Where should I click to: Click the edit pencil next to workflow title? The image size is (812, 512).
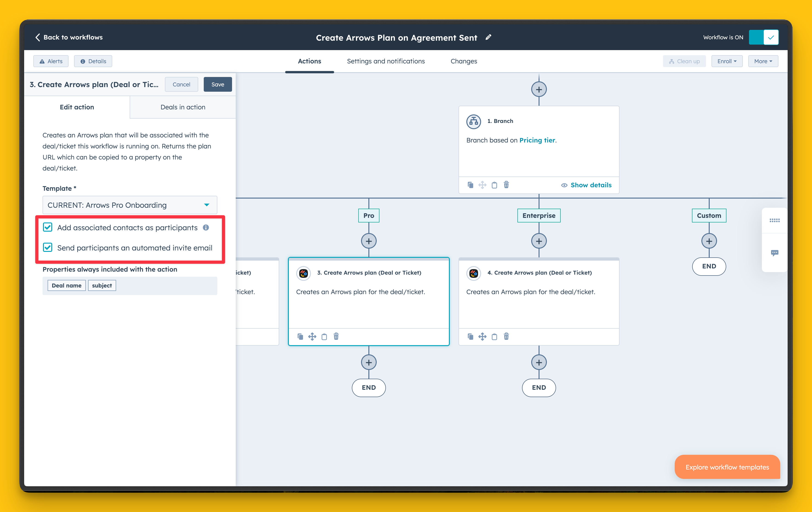click(x=488, y=37)
